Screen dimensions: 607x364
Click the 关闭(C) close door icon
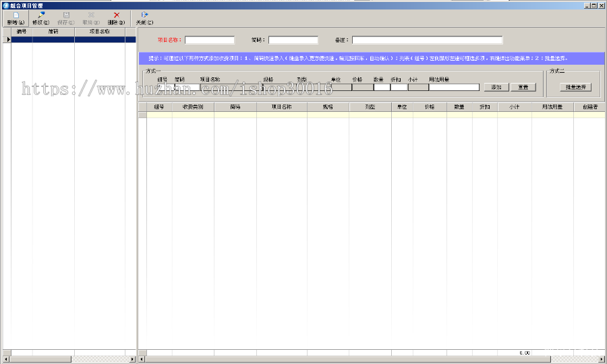pos(144,15)
